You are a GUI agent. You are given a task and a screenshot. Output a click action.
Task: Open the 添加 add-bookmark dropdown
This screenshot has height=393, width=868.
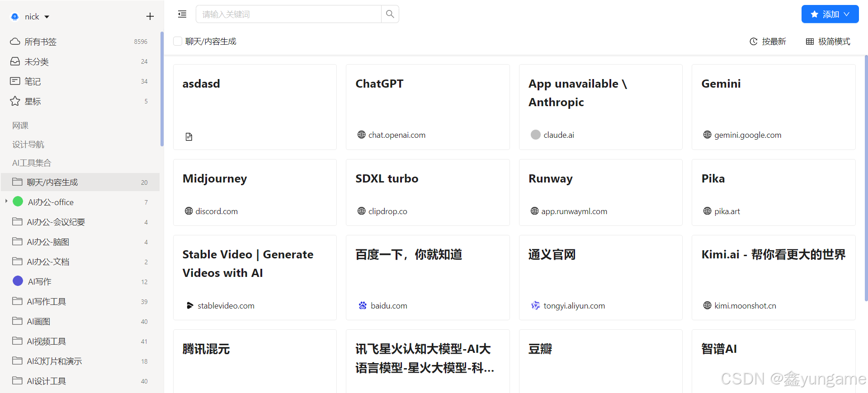(x=830, y=14)
